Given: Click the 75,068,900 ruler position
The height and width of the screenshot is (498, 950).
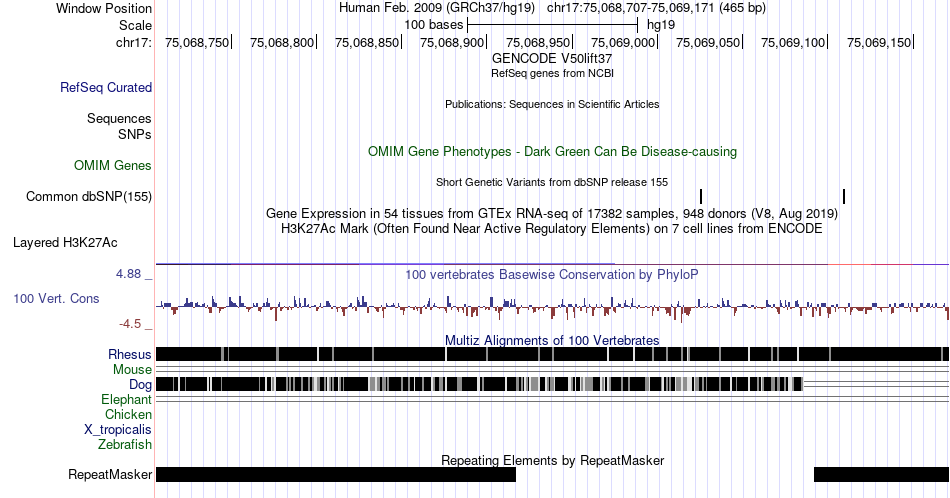Looking at the screenshot, I should [x=452, y=42].
